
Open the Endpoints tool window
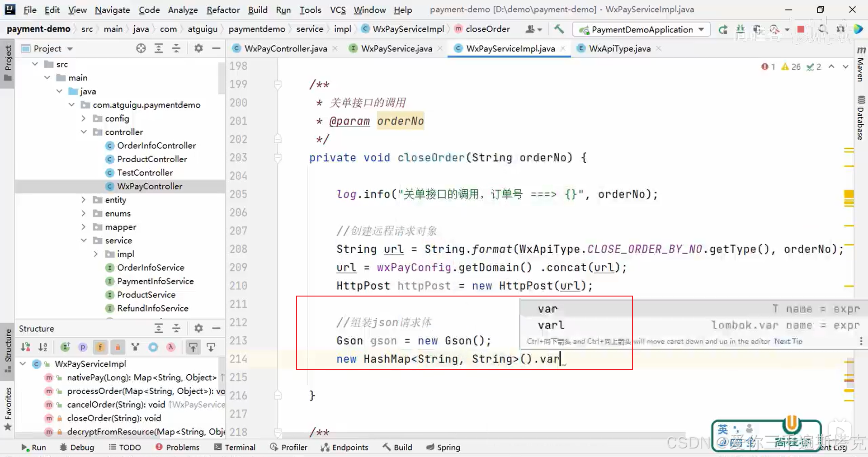point(344,447)
